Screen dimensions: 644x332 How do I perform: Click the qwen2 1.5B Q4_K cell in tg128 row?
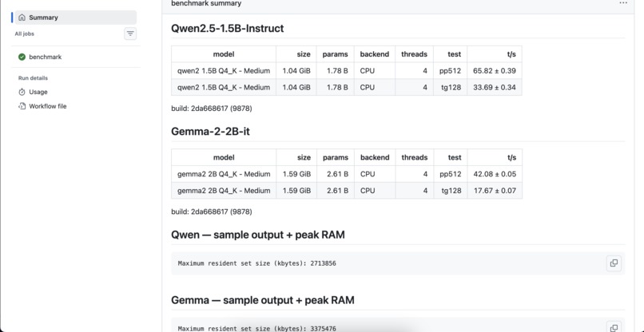tap(224, 88)
